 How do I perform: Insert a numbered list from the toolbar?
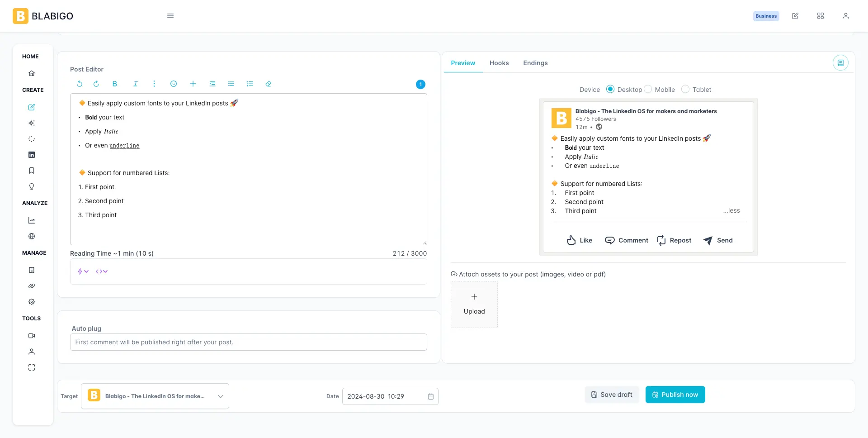(250, 84)
